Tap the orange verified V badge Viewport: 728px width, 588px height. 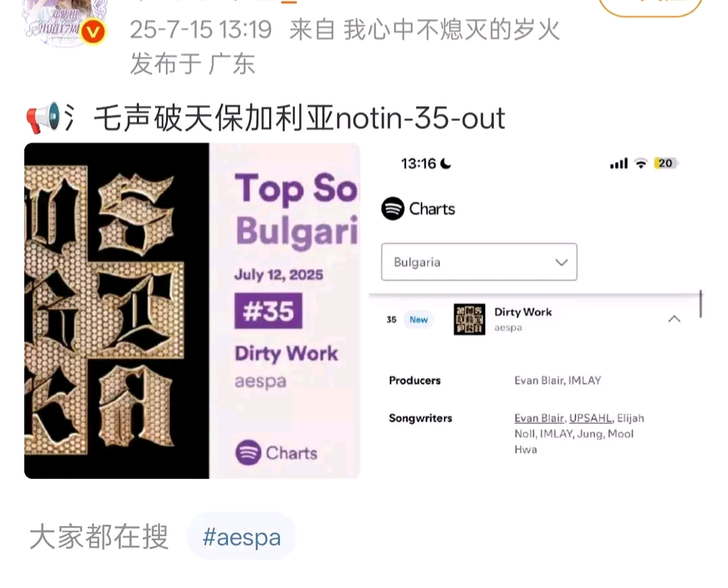93,32
